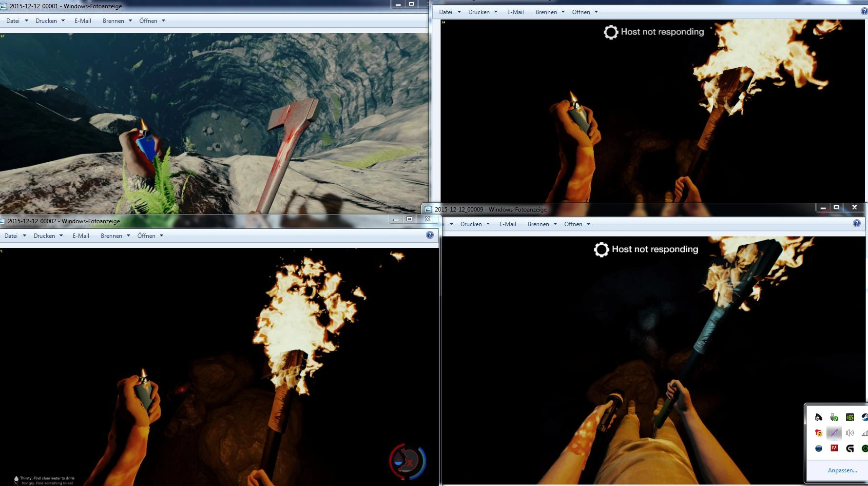Click E-Mail in the 2015-12-12_00009 window
The height and width of the screenshot is (486, 868).
508,224
